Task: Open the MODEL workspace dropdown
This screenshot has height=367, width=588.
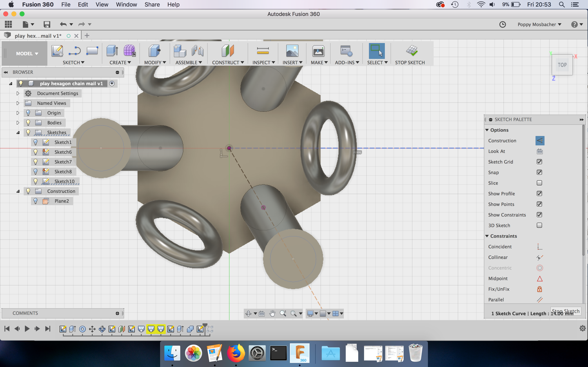Action: click(x=27, y=54)
